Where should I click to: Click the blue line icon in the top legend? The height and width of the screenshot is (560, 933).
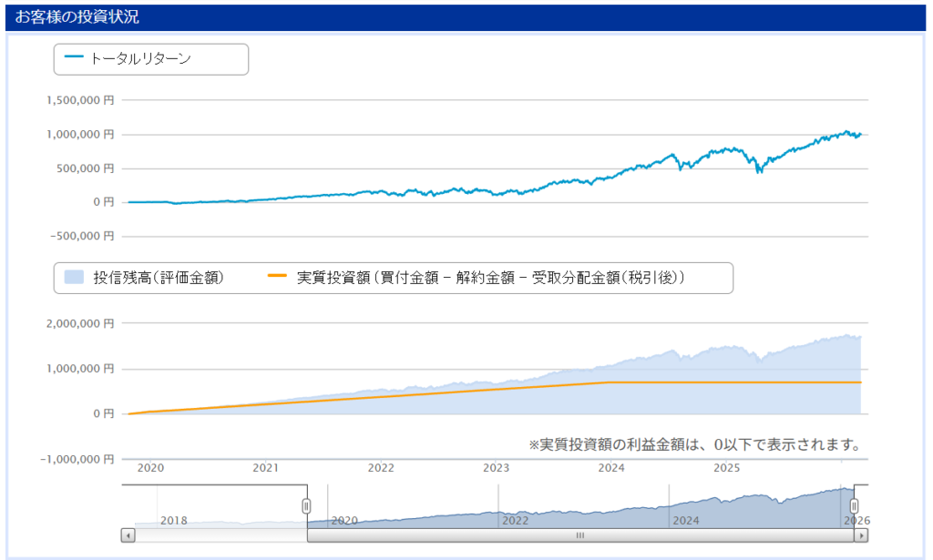(74, 59)
